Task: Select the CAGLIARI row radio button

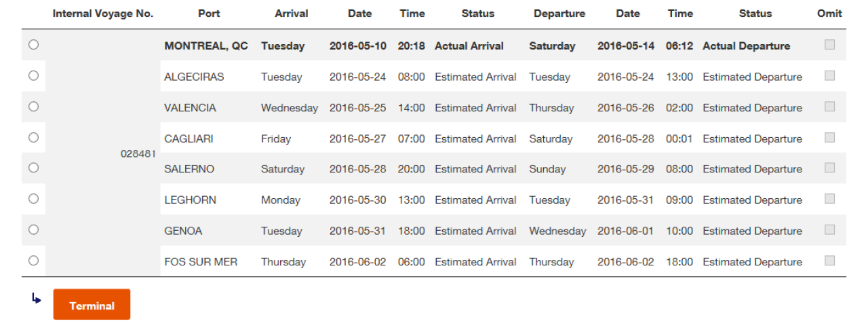Action: 33,137
